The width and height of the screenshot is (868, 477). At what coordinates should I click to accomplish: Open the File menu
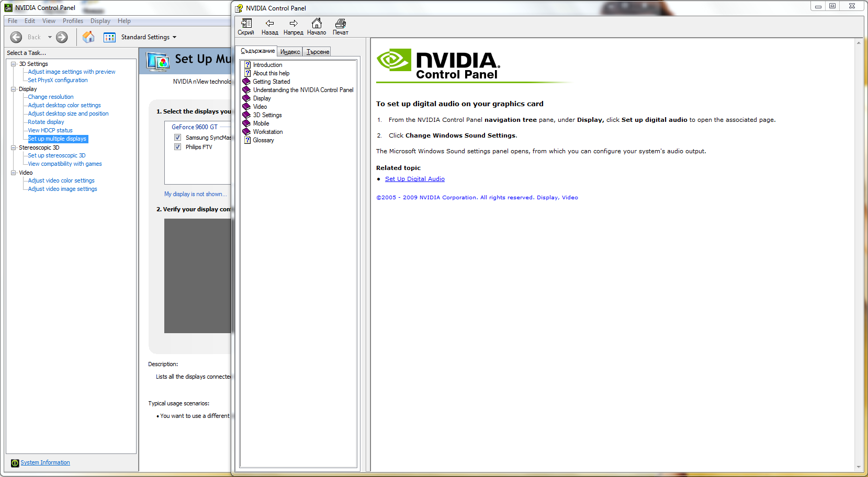click(x=13, y=21)
